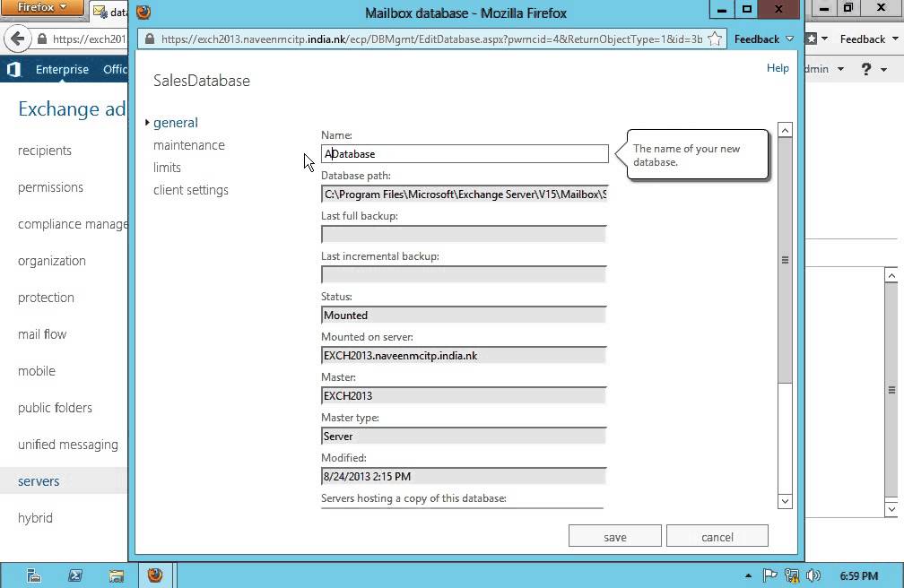
Task: Click the Database path field
Action: tap(465, 195)
